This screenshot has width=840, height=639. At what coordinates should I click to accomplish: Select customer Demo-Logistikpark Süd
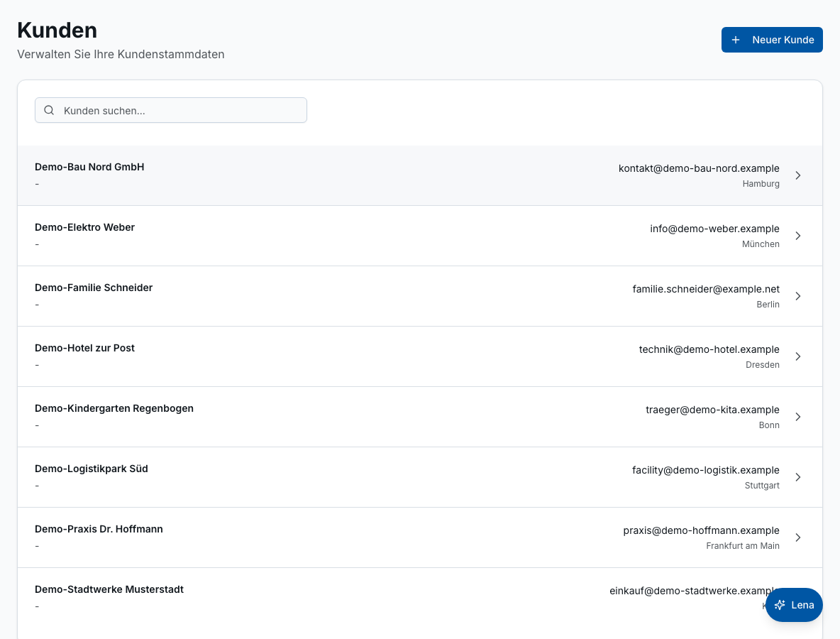419,477
